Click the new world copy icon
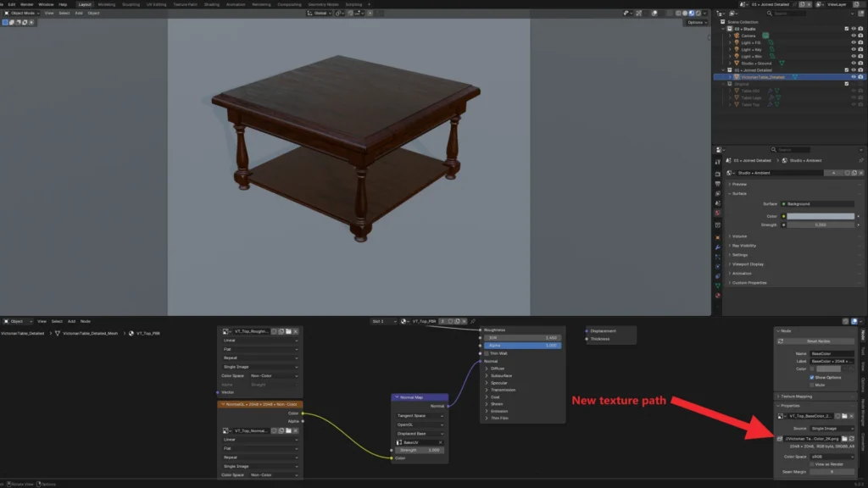Screen dimensions: 868x488 pyautogui.click(x=854, y=173)
